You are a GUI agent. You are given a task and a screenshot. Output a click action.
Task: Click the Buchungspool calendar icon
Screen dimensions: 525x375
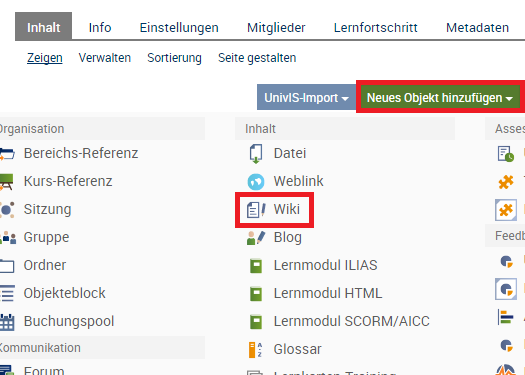pyautogui.click(x=7, y=322)
